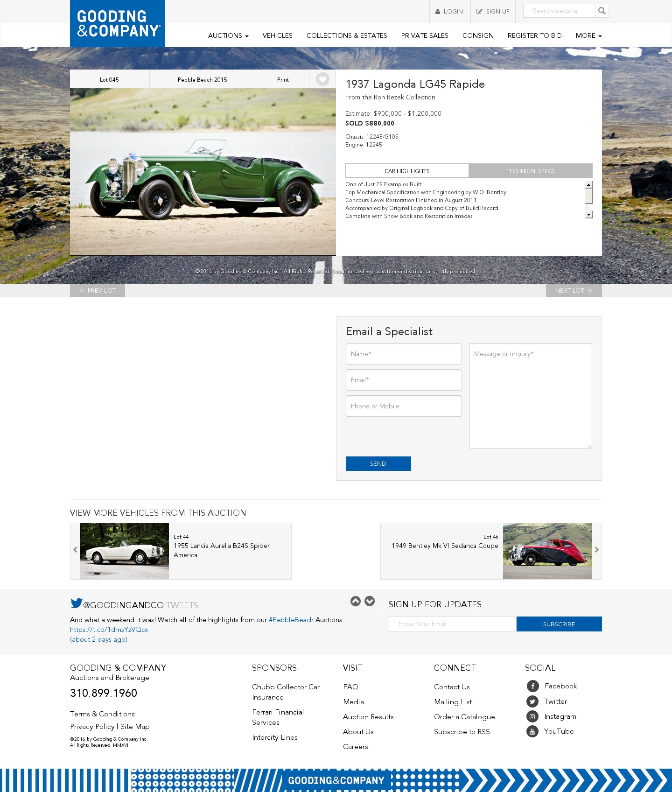The width and height of the screenshot is (672, 792).
Task: Click the highlights scrollbar thumb
Action: [589, 196]
